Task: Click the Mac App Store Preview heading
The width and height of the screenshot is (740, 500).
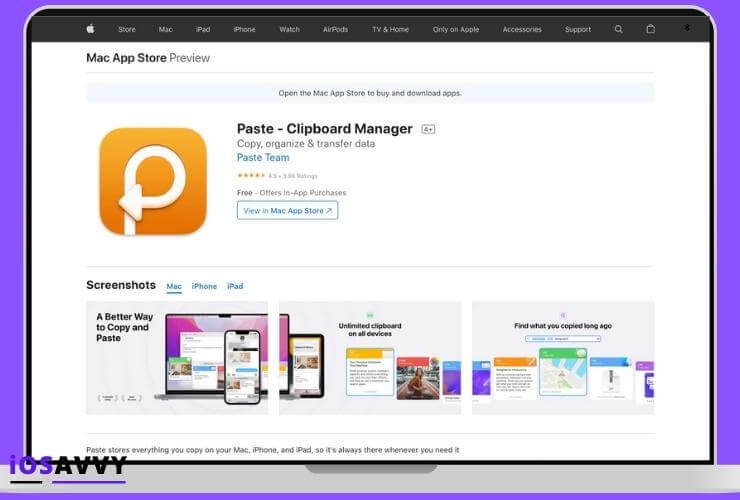Action: pyautogui.click(x=148, y=58)
